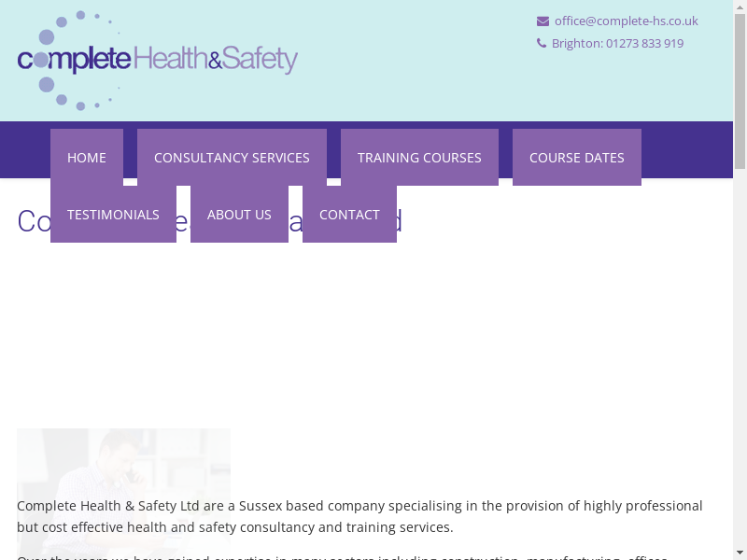Click the phone icon next to Brighton number

[542, 43]
